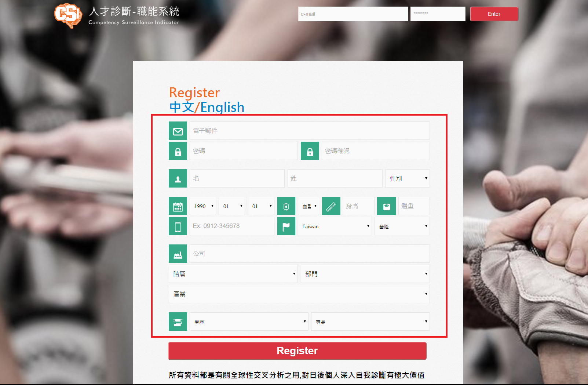The image size is (588, 385).
Task: Click the blood drop icon
Action: pyautogui.click(x=286, y=206)
